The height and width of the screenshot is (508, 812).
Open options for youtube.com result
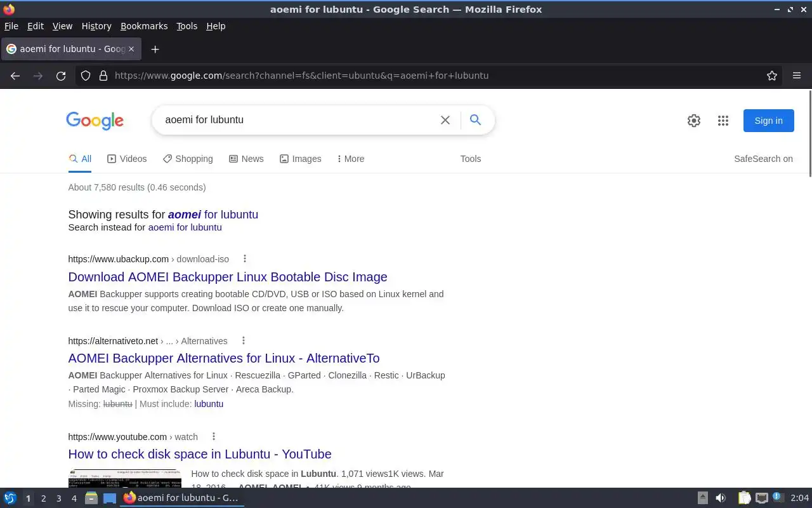pyautogui.click(x=214, y=436)
